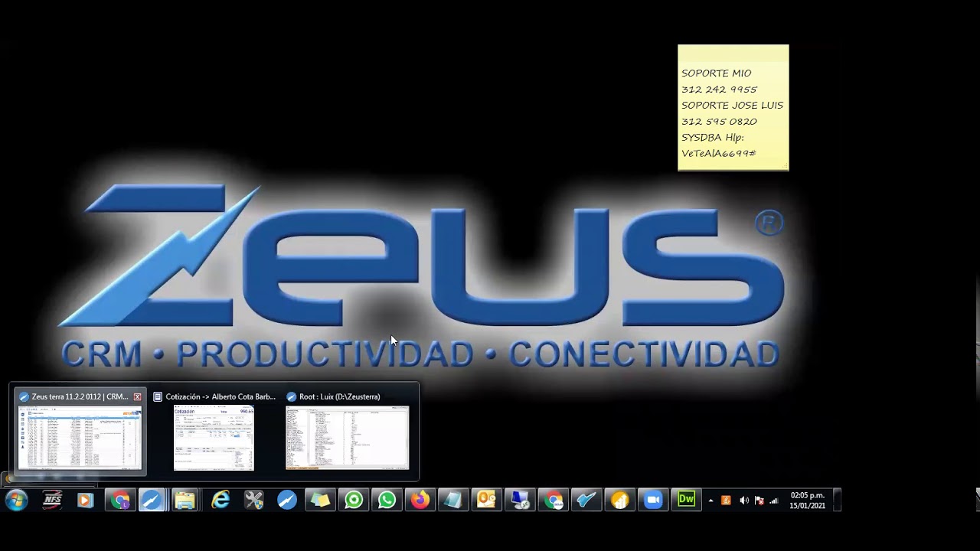Launch NFS from the taskbar
This screenshot has width=980, height=551.
pos(52,500)
